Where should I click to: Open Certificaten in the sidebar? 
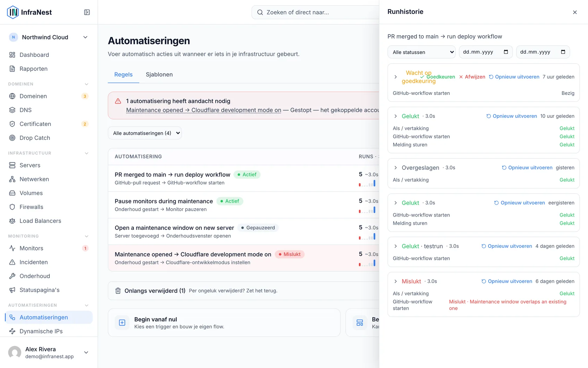(49, 124)
